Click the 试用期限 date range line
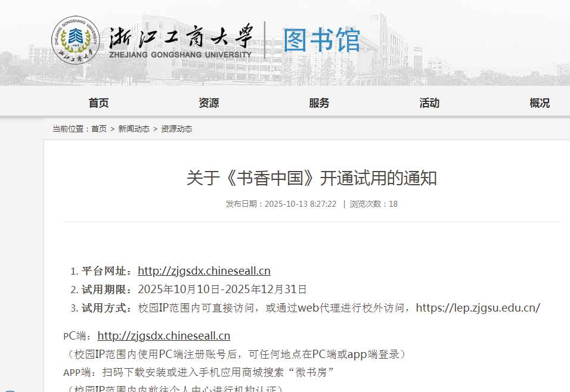570x392 pixels. click(222, 290)
